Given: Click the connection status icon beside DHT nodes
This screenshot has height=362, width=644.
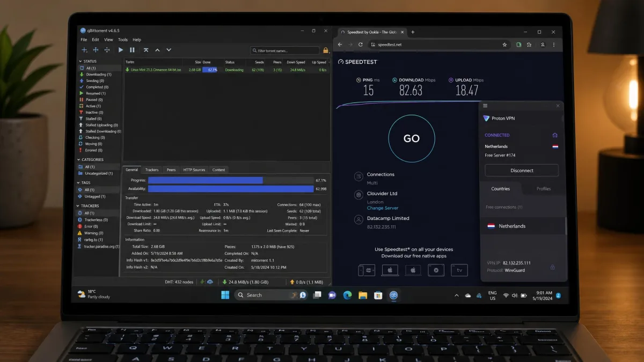Looking at the screenshot, I should 202,282.
